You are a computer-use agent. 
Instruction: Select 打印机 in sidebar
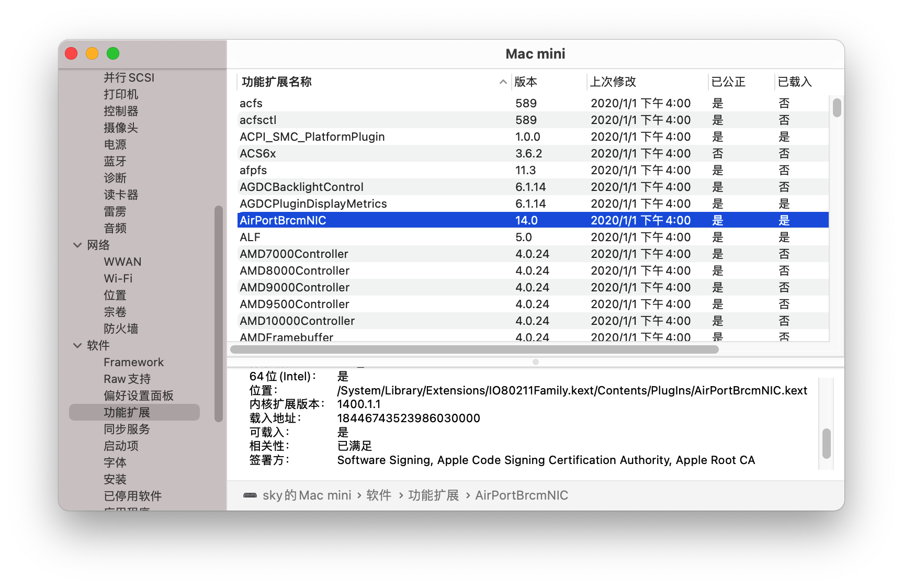[121, 94]
